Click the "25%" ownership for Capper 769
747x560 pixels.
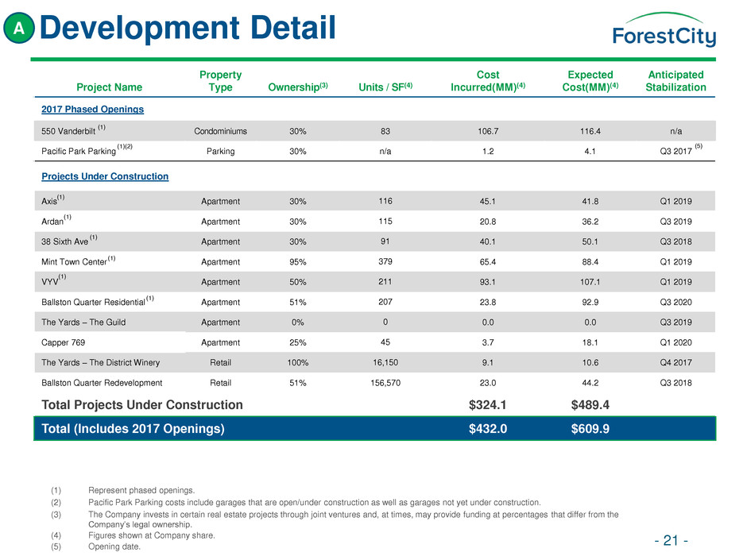pos(298,342)
